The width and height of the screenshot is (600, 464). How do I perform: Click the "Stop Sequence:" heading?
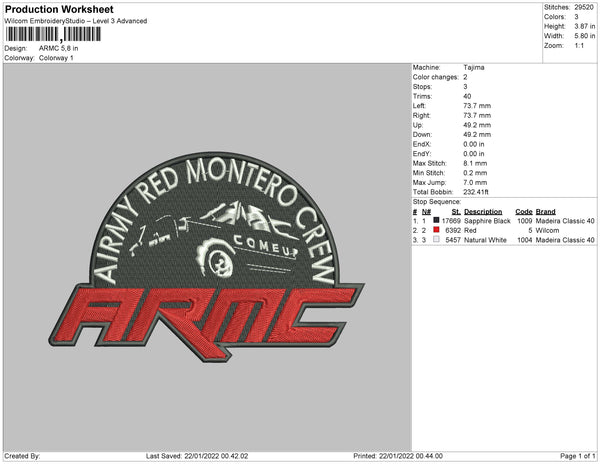[x=437, y=202]
